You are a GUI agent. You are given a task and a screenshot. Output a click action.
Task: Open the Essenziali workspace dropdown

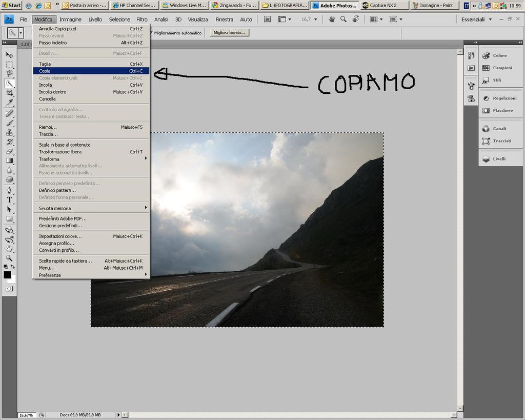pos(476,19)
